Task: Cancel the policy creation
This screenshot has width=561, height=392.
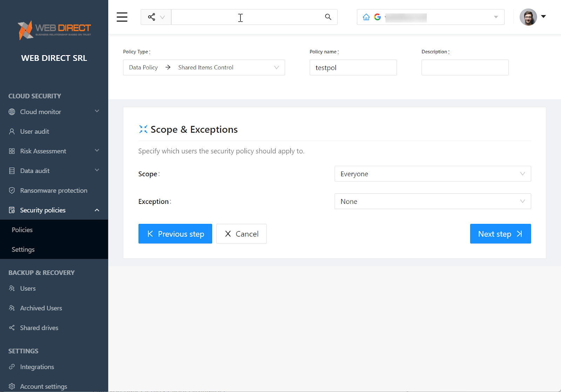Action: 241,234
